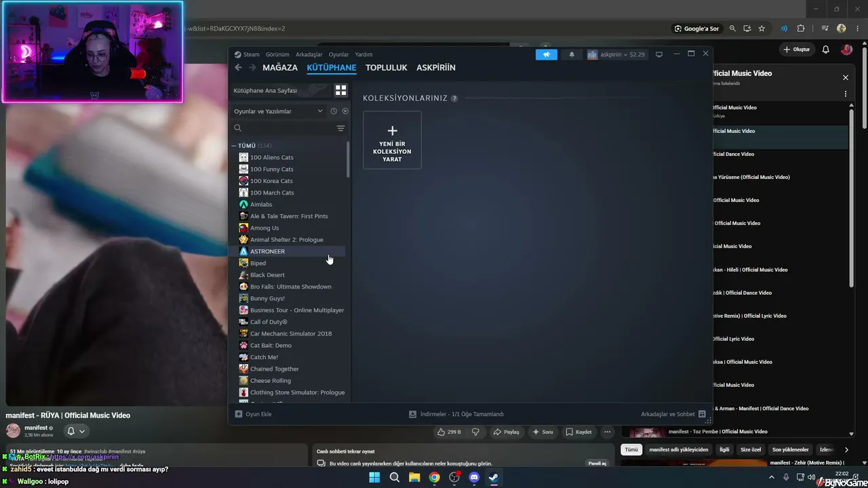Select Among Us game icon in library
868x488 pixels.
click(243, 228)
